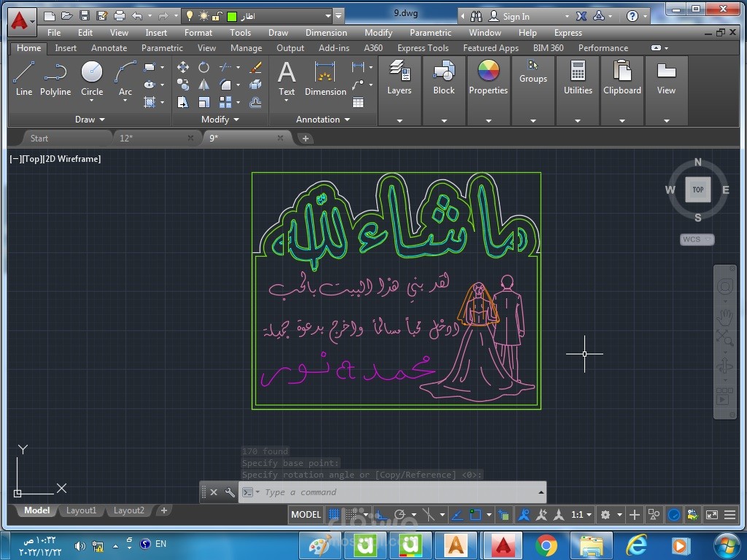Expand the Draw panel
747x560 pixels.
click(x=90, y=120)
